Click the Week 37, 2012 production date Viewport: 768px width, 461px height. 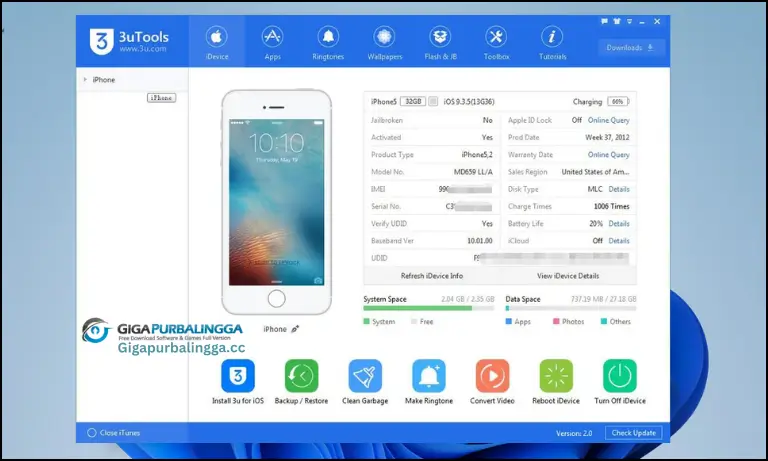coord(607,138)
